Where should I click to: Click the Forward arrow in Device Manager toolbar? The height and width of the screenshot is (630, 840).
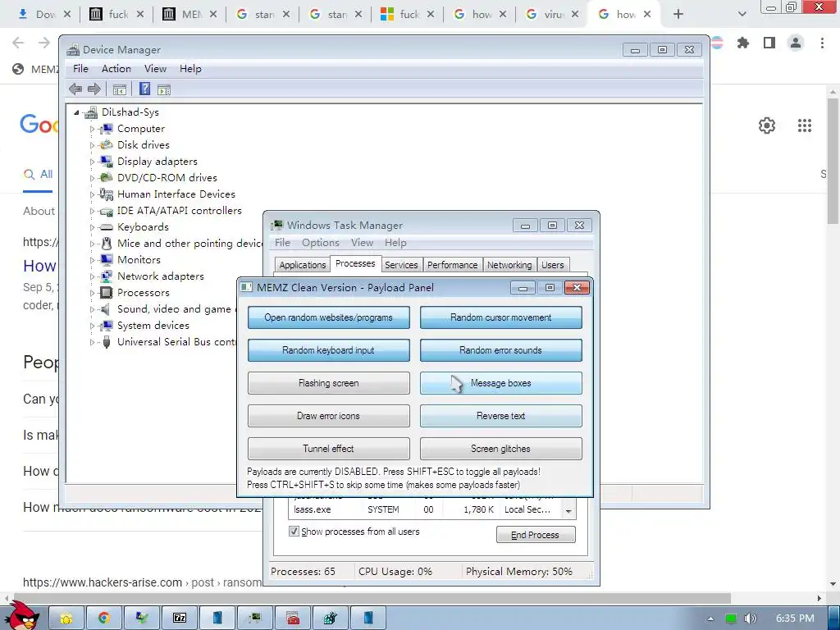point(94,89)
